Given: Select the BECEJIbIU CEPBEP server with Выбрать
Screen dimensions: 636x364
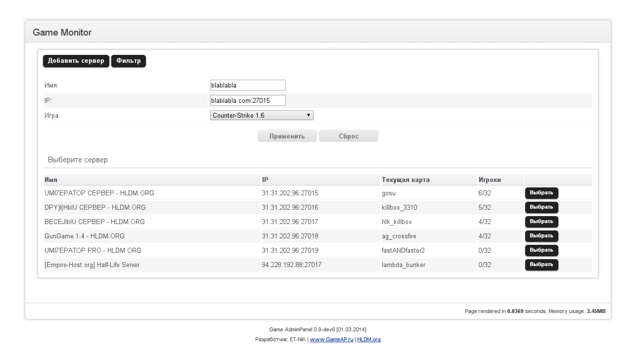Looking at the screenshot, I should coord(542,222).
